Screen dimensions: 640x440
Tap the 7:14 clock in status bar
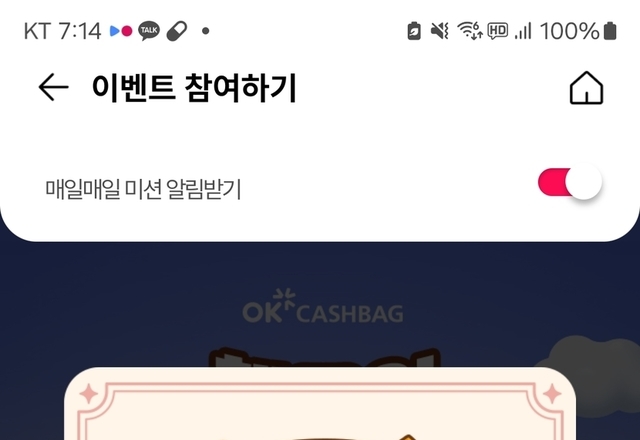click(x=80, y=31)
